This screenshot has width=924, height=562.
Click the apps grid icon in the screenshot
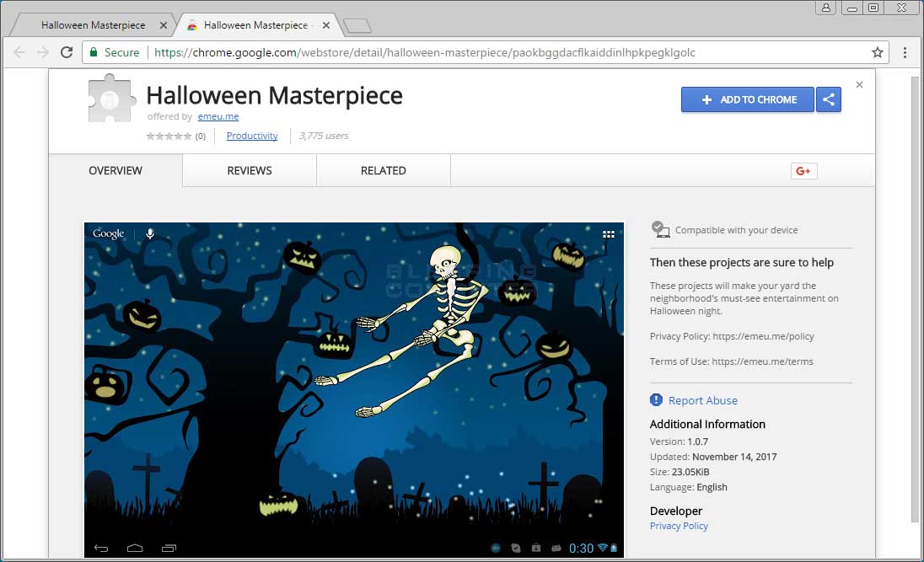pyautogui.click(x=609, y=234)
